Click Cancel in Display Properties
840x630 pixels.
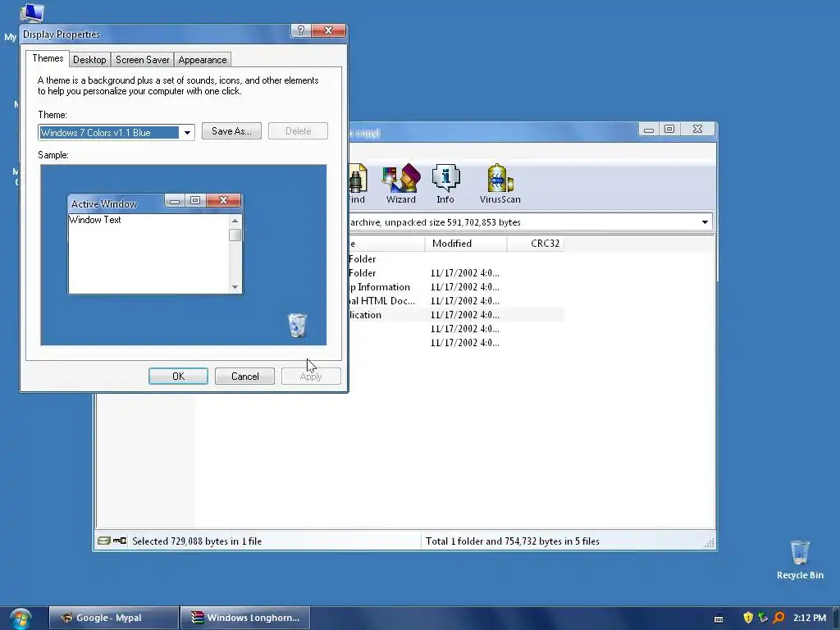[244, 376]
